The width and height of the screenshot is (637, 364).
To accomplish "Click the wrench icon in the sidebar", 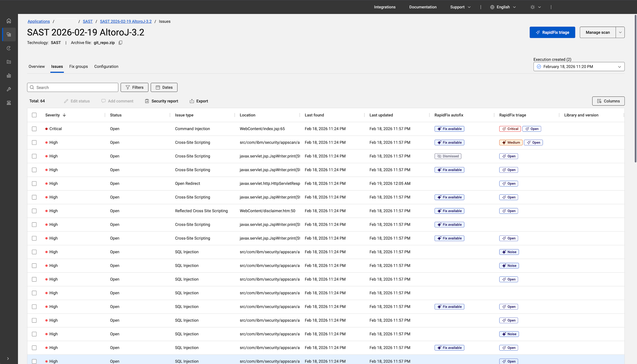I will coord(9,89).
